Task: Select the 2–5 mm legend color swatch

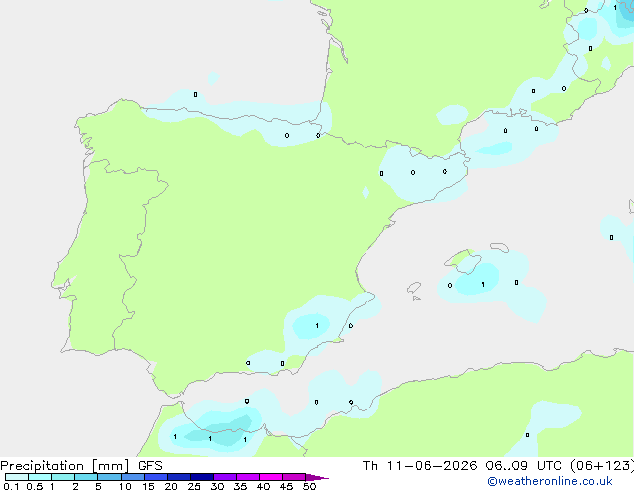Action: (86, 477)
